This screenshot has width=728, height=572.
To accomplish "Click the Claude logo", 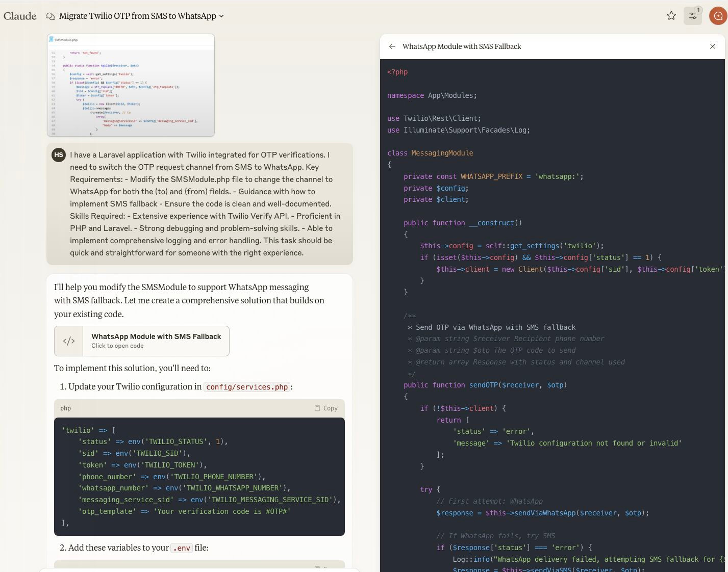I will click(x=20, y=16).
